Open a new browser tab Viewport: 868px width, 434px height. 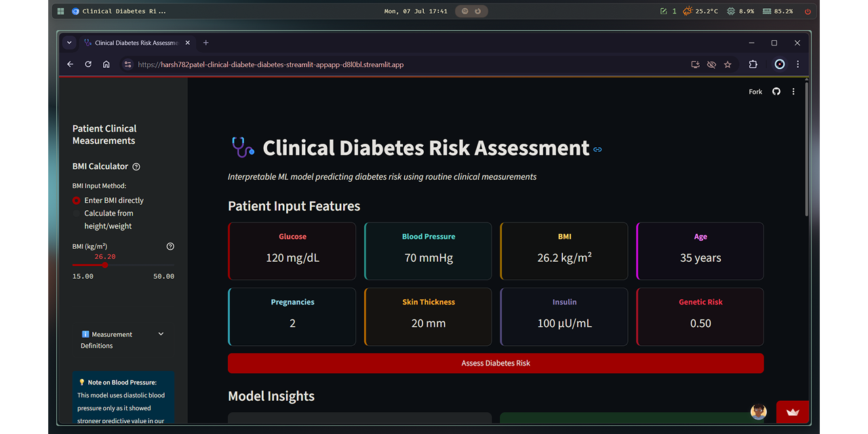pyautogui.click(x=205, y=42)
